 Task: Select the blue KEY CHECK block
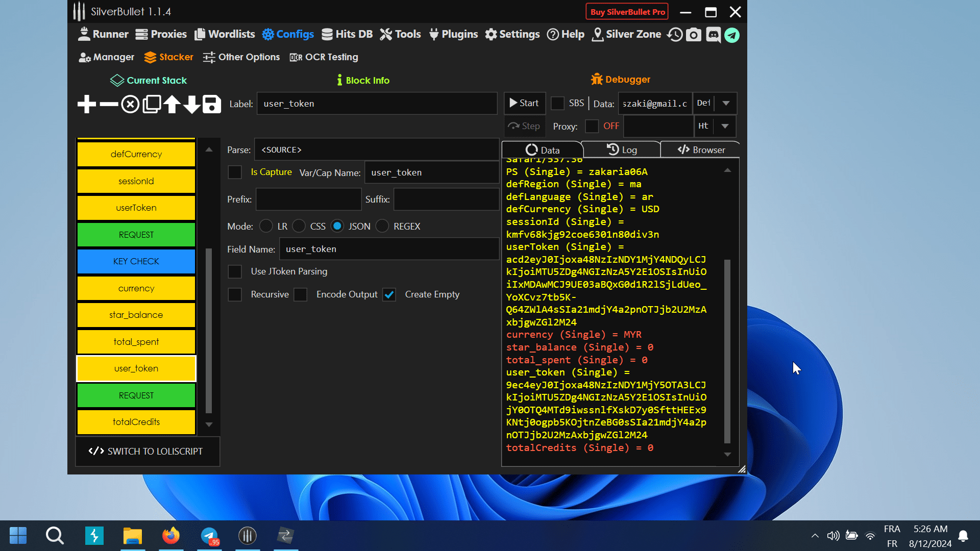[x=136, y=261]
